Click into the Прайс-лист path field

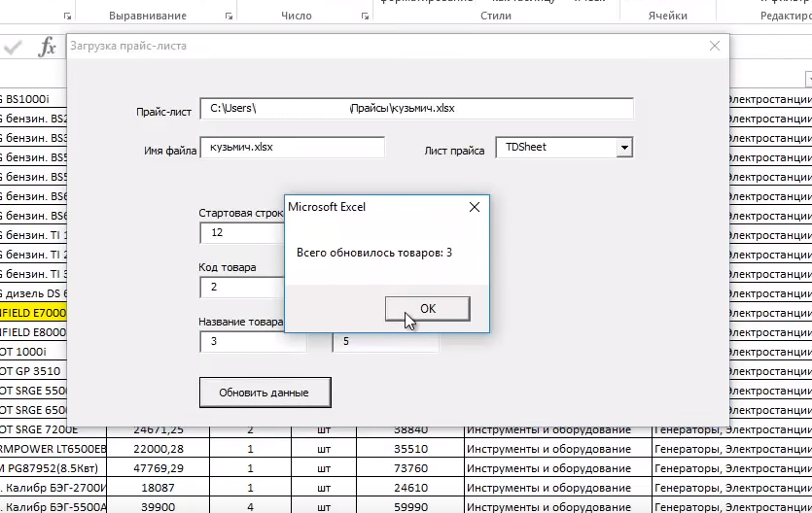coord(416,109)
